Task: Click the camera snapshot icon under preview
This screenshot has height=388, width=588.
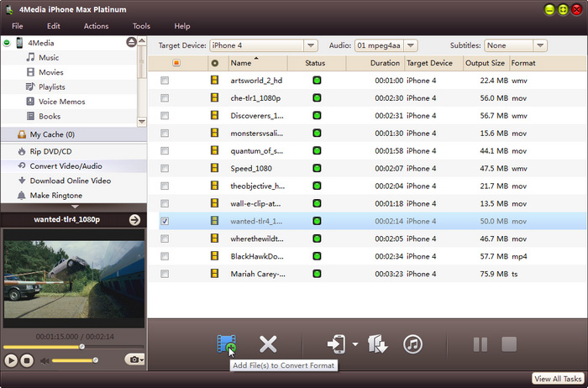Action: pos(133,359)
